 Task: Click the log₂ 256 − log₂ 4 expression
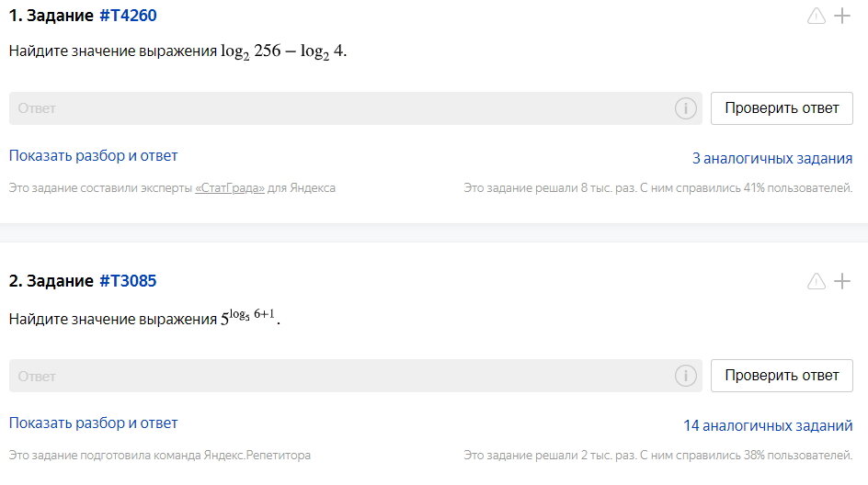(282, 52)
